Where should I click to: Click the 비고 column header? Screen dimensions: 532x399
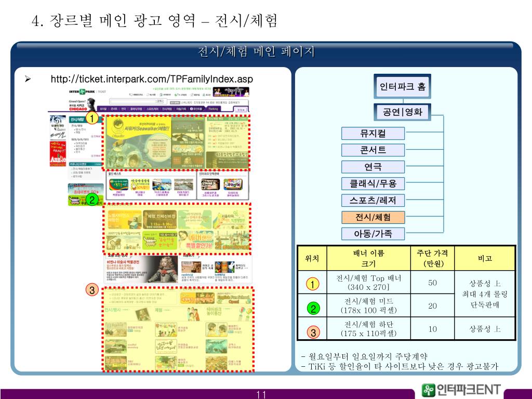point(485,259)
